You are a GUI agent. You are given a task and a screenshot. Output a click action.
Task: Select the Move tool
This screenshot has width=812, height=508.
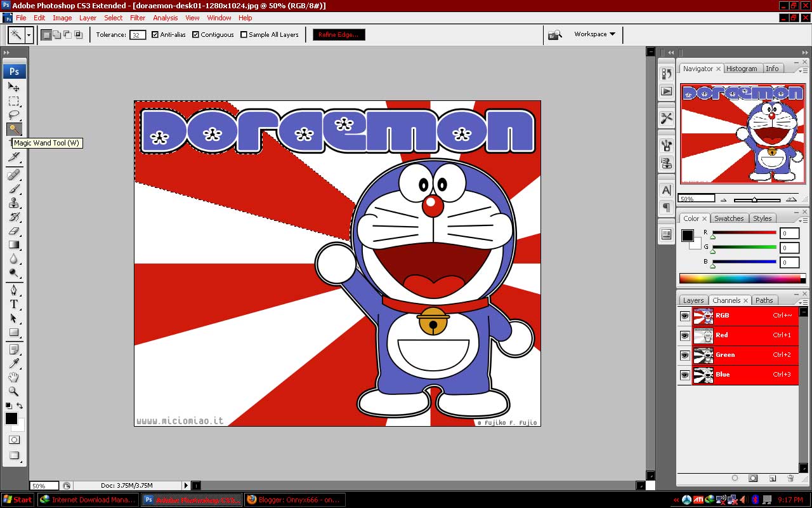coord(14,86)
